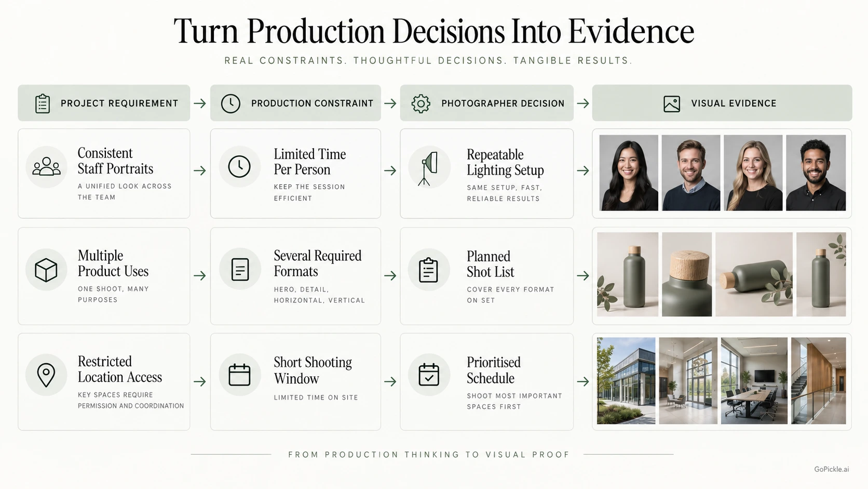Open the glass building exterior photo
This screenshot has height=489, width=868.
coord(626,381)
